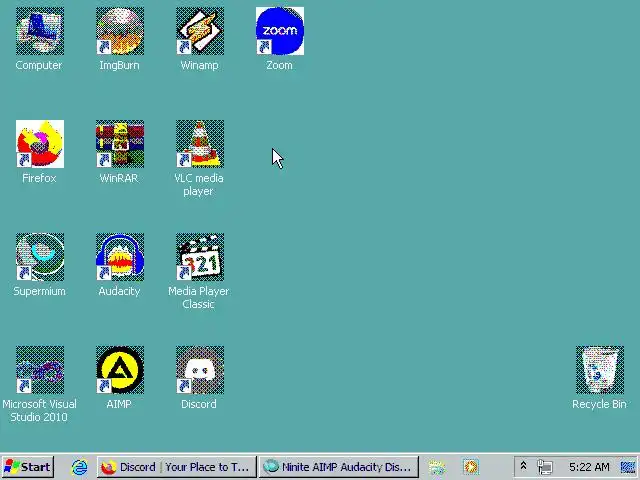Image resolution: width=640 pixels, height=480 pixels.
Task: Click the network tray icon
Action: [544, 467]
